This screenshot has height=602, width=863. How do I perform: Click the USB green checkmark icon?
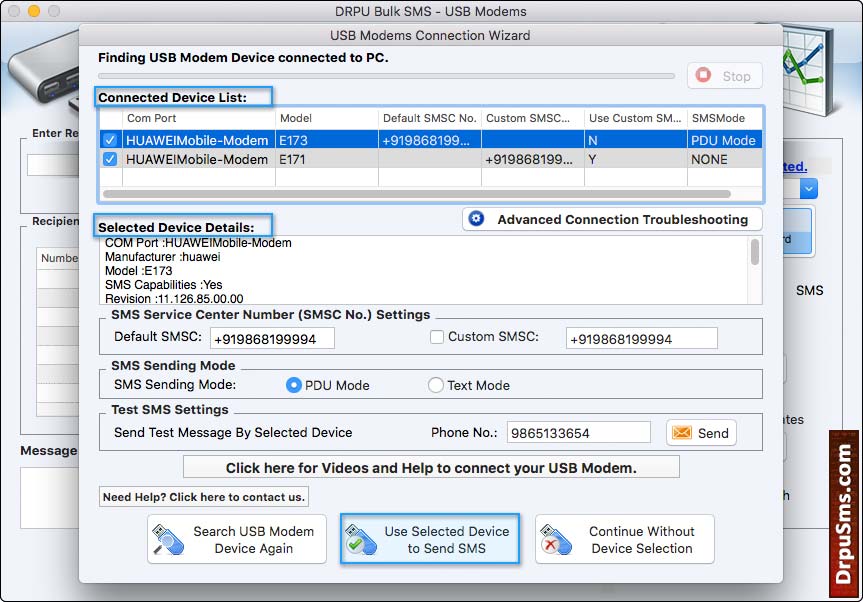(x=361, y=540)
